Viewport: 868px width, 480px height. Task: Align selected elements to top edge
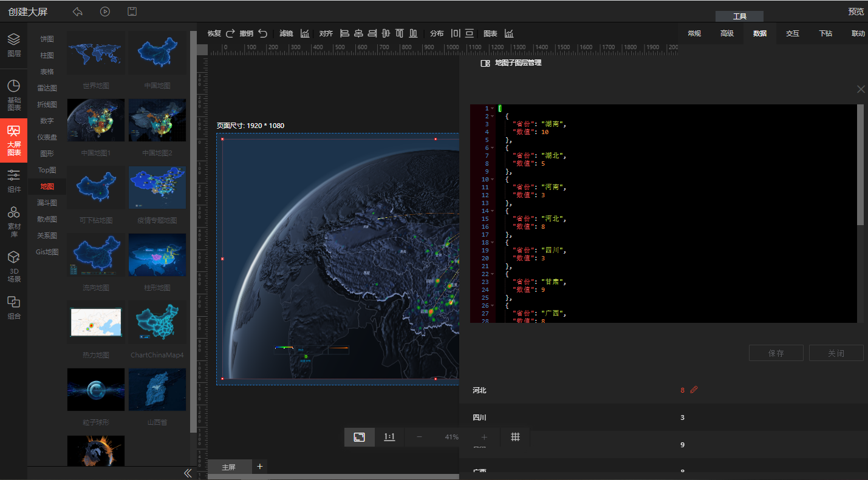point(400,33)
